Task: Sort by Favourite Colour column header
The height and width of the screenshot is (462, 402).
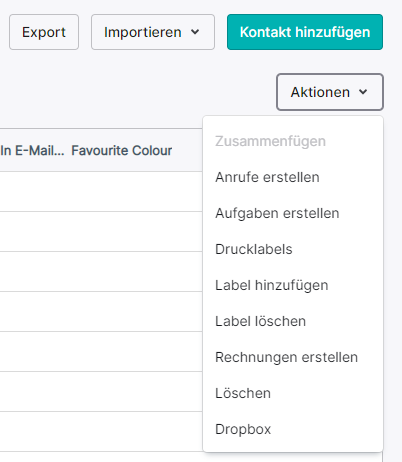Action: pyautogui.click(x=122, y=151)
